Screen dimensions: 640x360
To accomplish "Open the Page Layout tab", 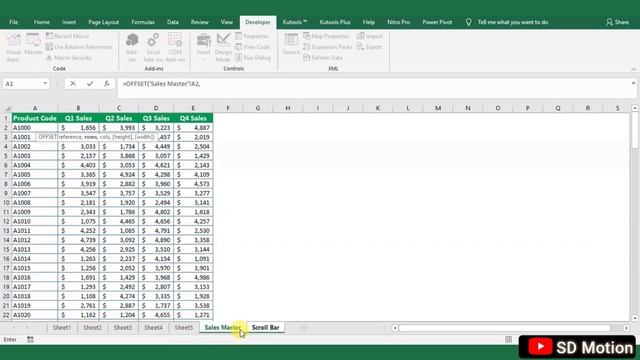I will coord(104,22).
